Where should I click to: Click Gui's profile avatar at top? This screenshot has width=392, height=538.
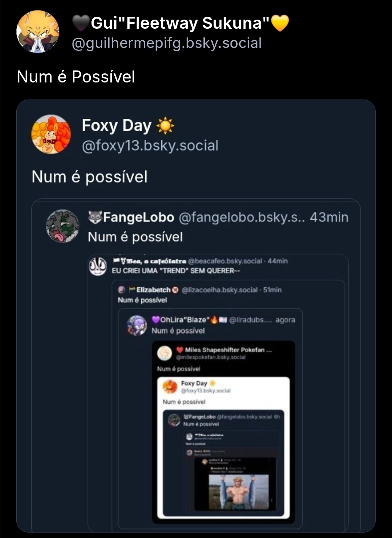point(38,32)
